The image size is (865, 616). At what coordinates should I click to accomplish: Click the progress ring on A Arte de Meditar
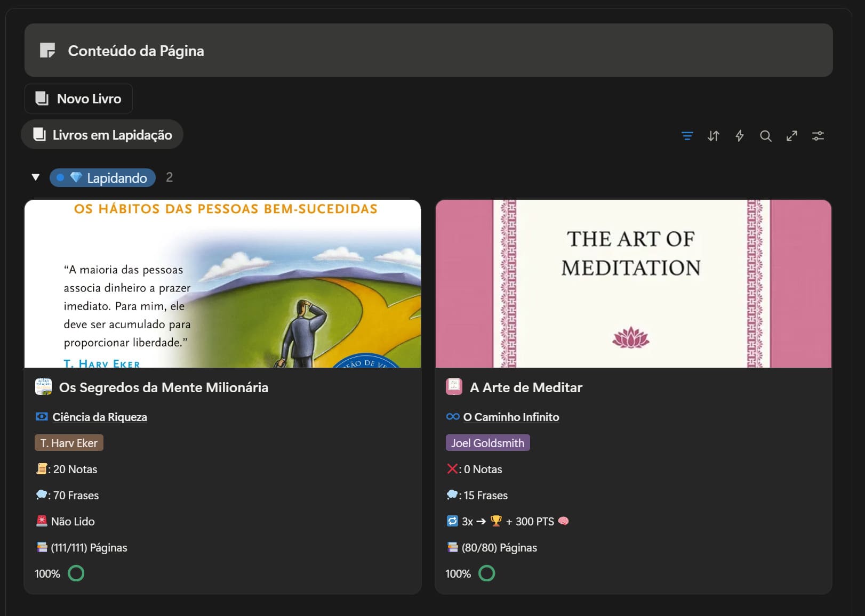point(487,573)
